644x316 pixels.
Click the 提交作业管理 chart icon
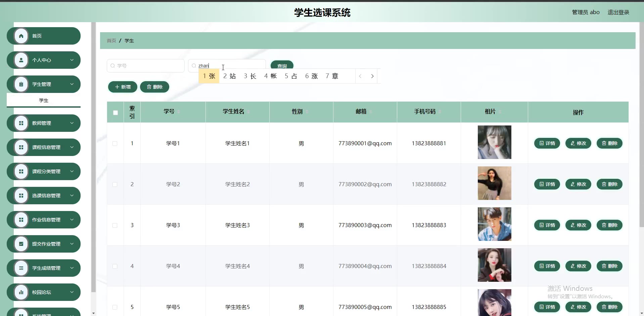(21, 244)
